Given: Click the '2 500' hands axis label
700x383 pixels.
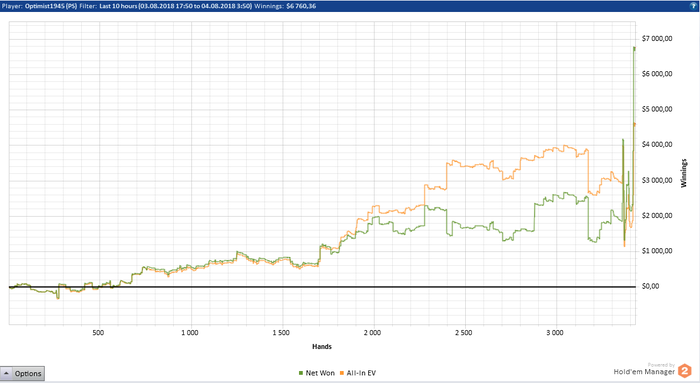Looking at the screenshot, I should pyautogui.click(x=463, y=333).
